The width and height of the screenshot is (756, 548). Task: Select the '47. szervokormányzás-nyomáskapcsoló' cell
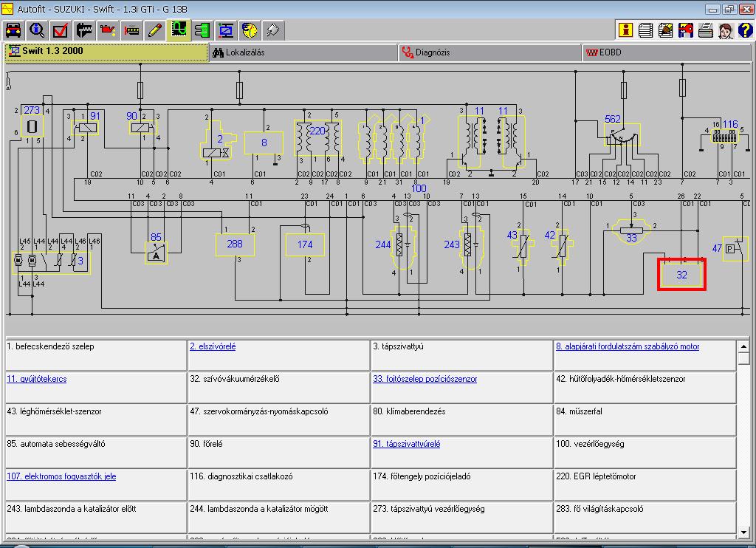point(279,419)
